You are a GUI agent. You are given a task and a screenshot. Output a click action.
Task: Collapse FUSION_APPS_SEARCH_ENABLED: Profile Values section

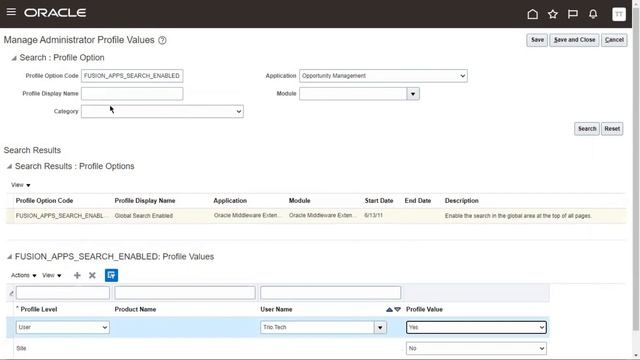pyautogui.click(x=9, y=257)
